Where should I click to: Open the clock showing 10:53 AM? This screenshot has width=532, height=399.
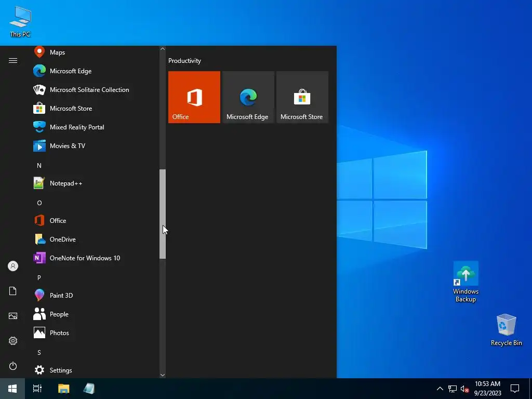pos(487,389)
